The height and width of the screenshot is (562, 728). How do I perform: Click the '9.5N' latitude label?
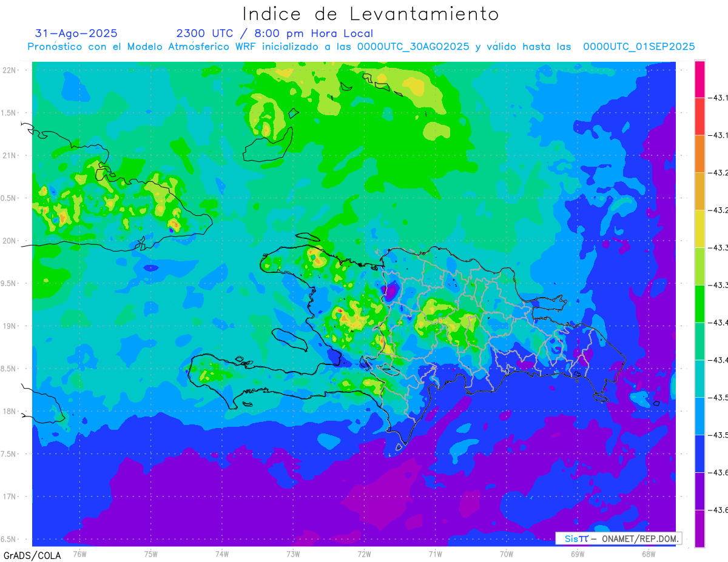[9, 283]
